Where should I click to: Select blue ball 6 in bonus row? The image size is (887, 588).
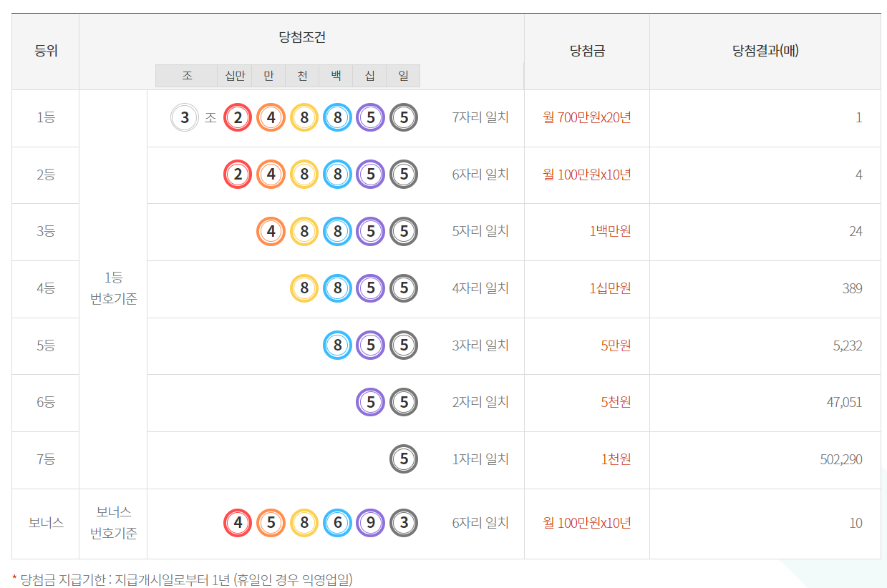click(x=337, y=523)
